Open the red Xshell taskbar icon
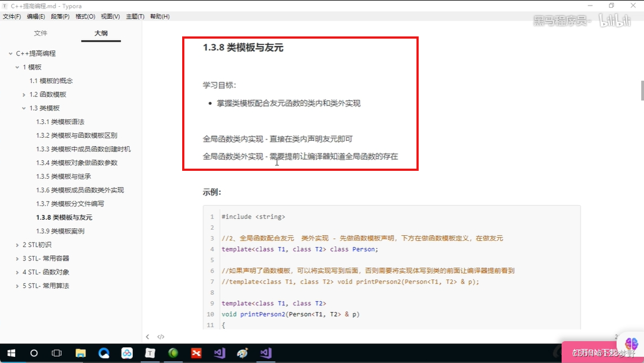The height and width of the screenshot is (363, 644). pyautogui.click(x=196, y=353)
